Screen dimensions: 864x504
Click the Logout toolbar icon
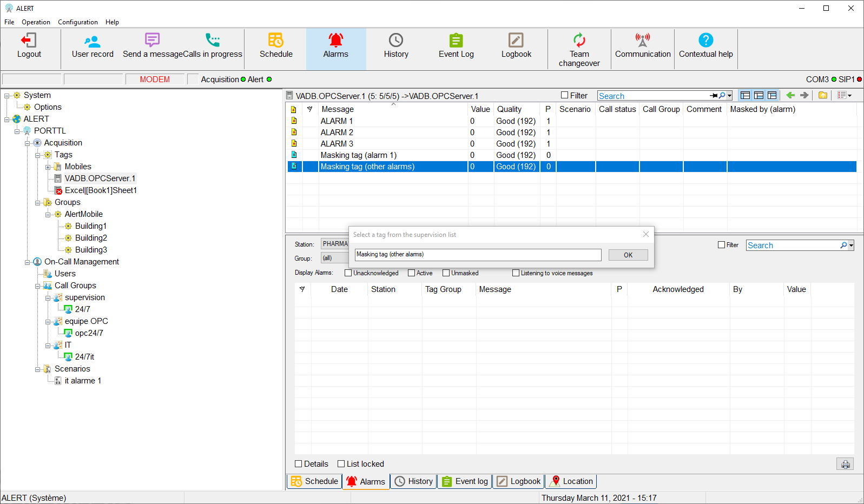(x=29, y=41)
